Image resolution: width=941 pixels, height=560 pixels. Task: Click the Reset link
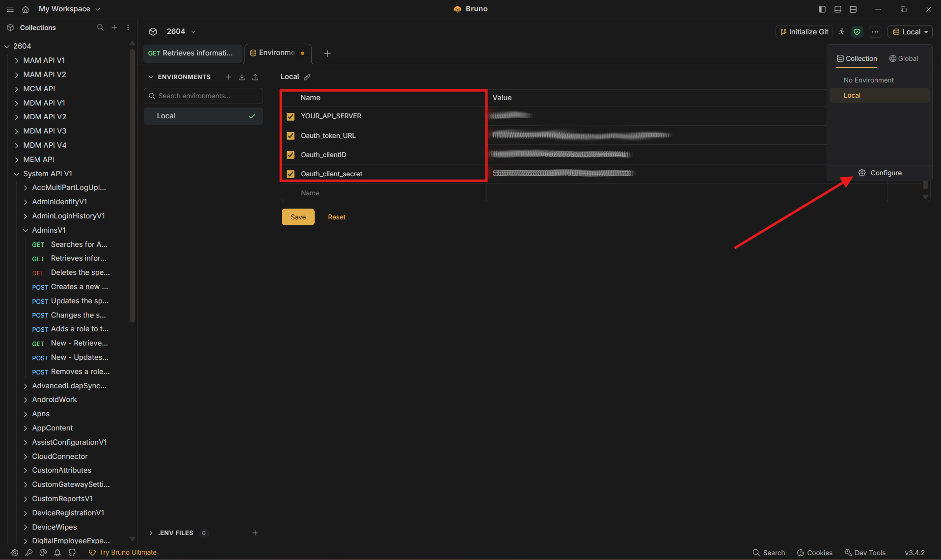point(337,217)
